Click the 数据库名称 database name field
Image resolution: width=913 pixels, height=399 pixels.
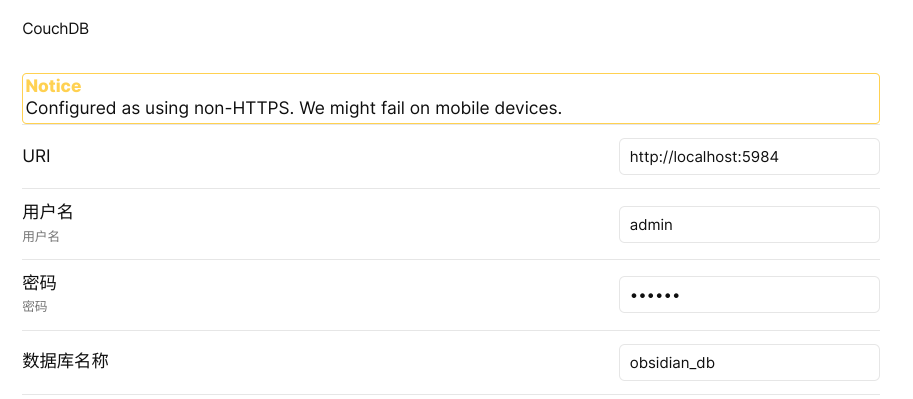click(x=749, y=362)
